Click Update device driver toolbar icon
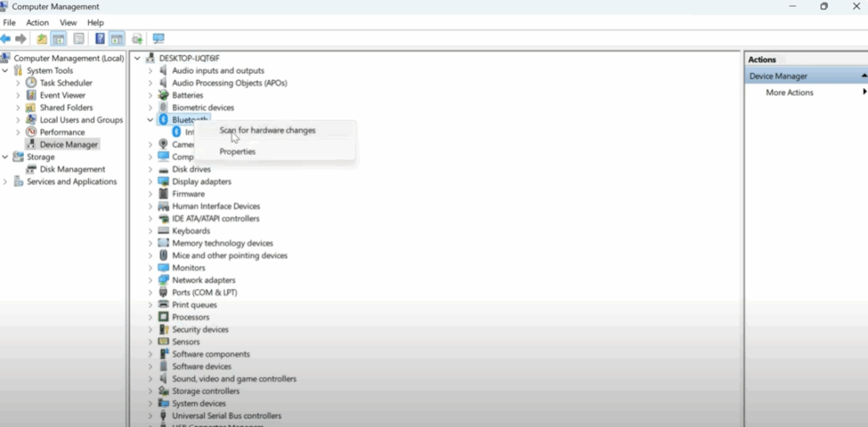This screenshot has height=427, width=868. (x=136, y=39)
